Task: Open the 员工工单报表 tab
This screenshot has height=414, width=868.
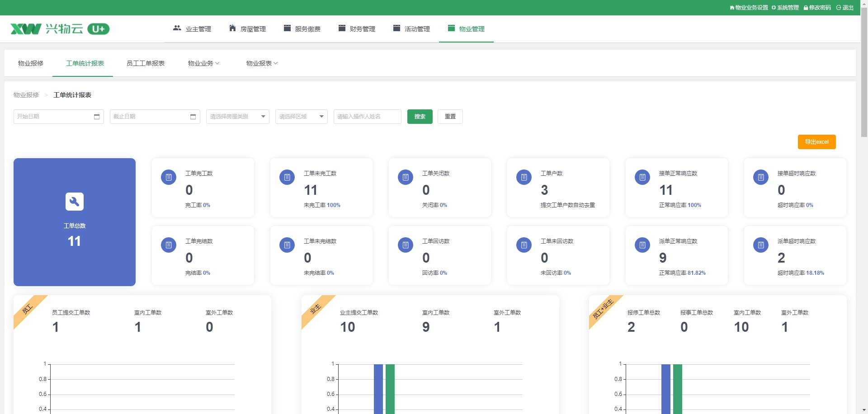Action: tap(146, 63)
